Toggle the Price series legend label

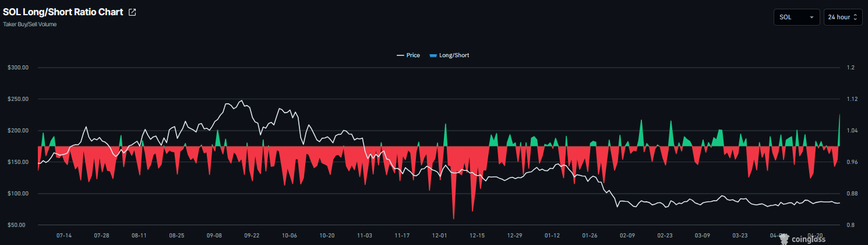click(x=413, y=55)
